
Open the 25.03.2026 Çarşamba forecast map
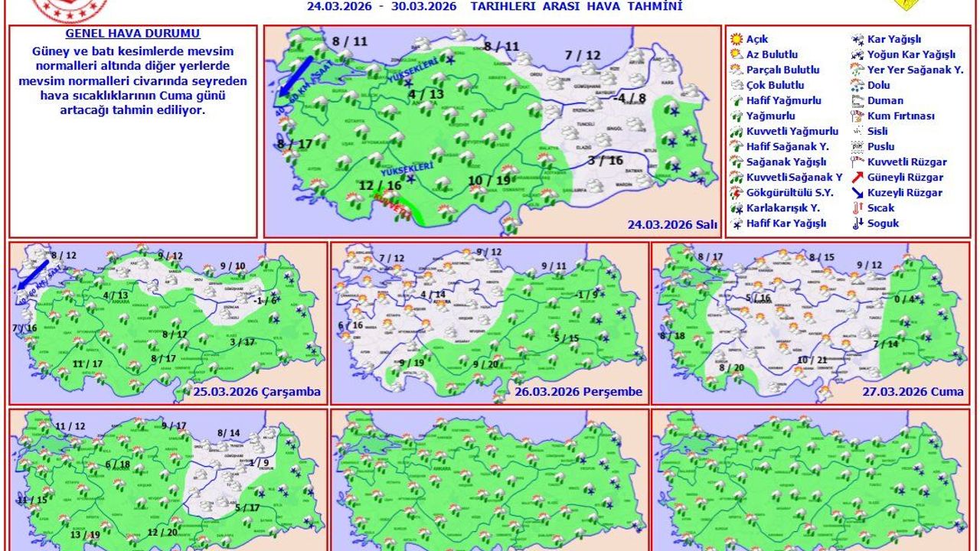[168, 322]
